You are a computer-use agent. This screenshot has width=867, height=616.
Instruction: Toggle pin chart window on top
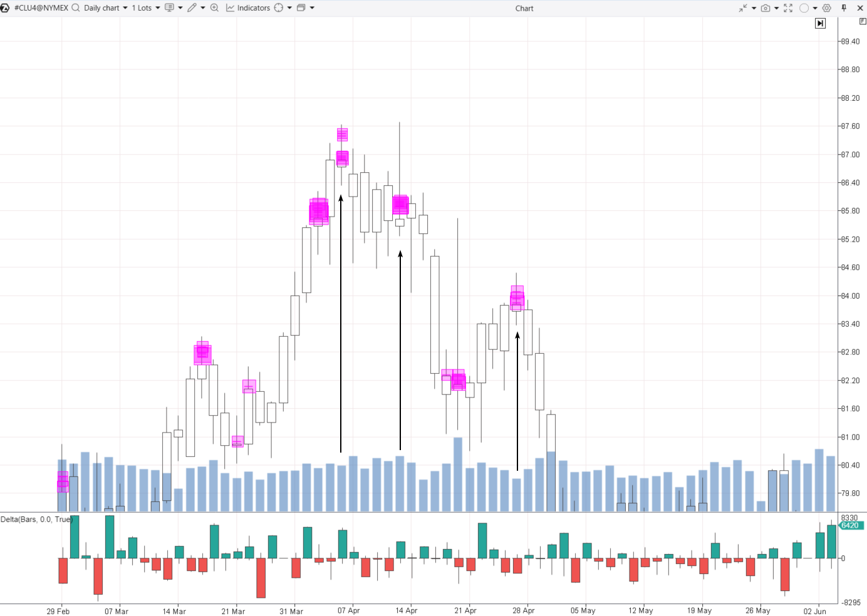[844, 8]
